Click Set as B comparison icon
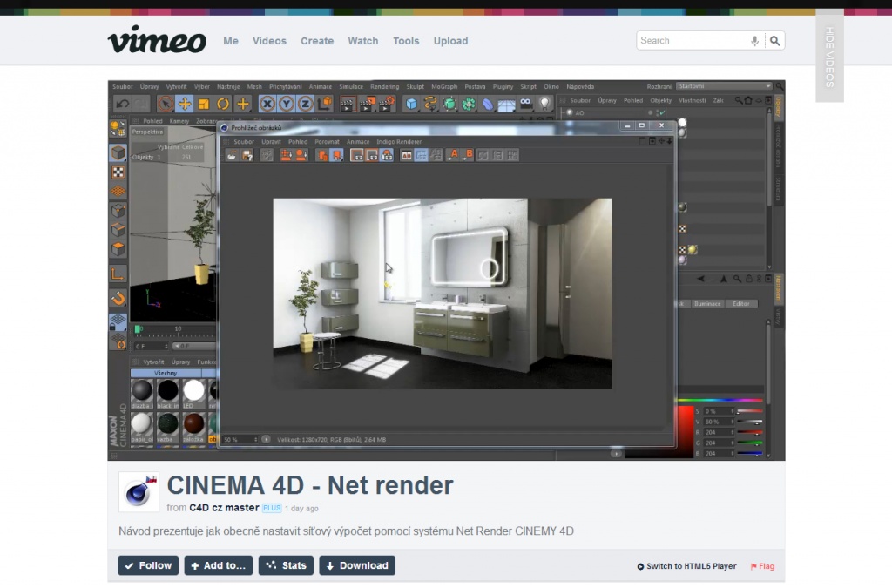Viewport: 892px width, 588px height. click(468, 155)
